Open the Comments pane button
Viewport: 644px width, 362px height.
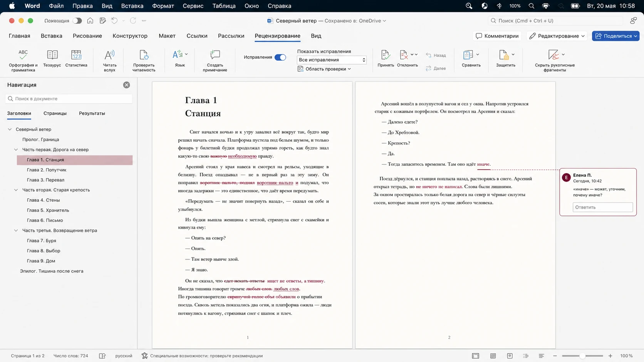click(x=497, y=36)
